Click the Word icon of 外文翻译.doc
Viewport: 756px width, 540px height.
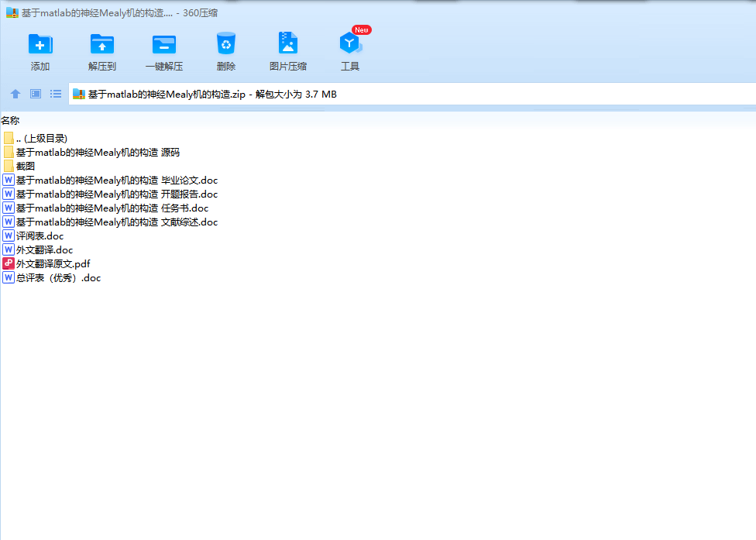[9, 249]
